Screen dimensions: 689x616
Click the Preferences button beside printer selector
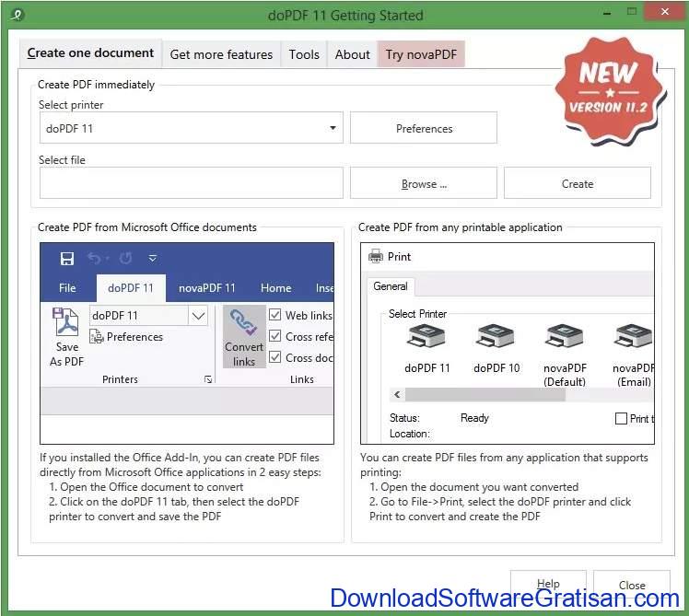pyautogui.click(x=424, y=128)
